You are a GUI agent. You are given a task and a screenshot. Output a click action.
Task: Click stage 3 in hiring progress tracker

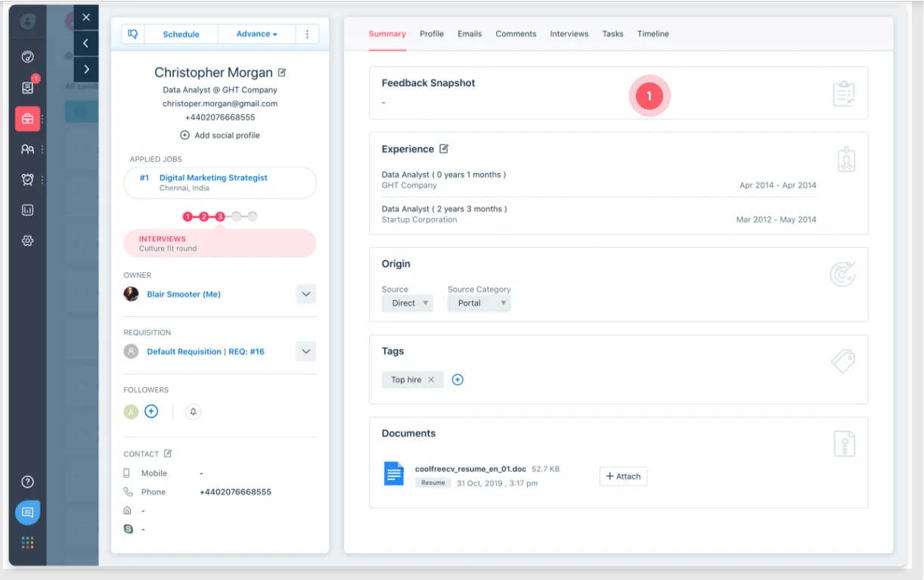click(x=220, y=217)
